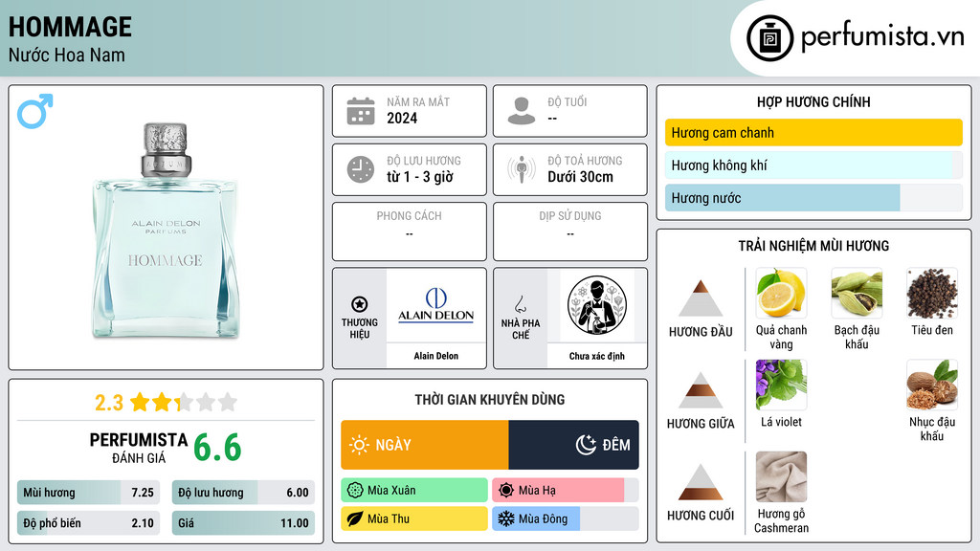Click the Phong cách style box
The image size is (980, 551).
point(410,231)
